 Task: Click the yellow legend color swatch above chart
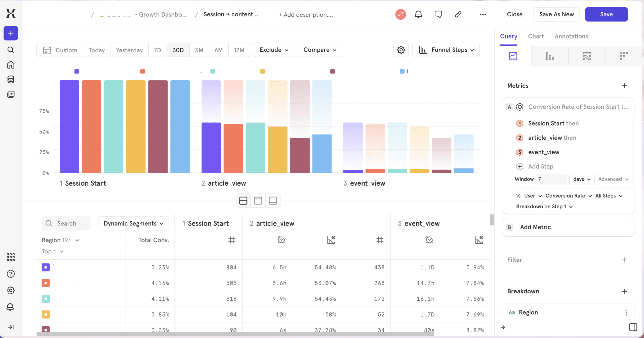pos(262,72)
